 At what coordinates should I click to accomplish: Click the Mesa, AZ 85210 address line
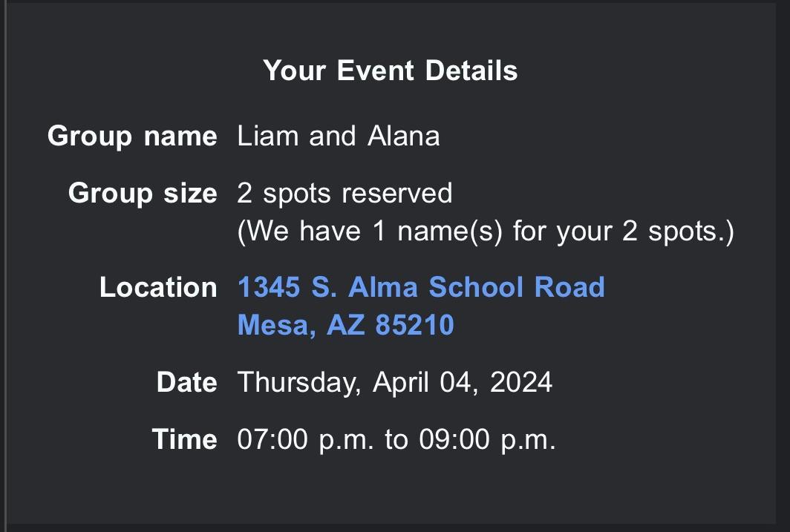[x=345, y=325]
